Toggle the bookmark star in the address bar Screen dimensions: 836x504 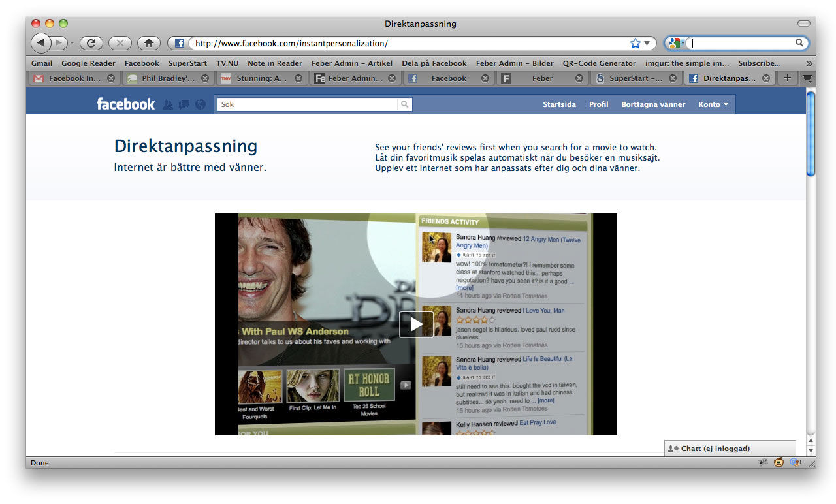[634, 43]
